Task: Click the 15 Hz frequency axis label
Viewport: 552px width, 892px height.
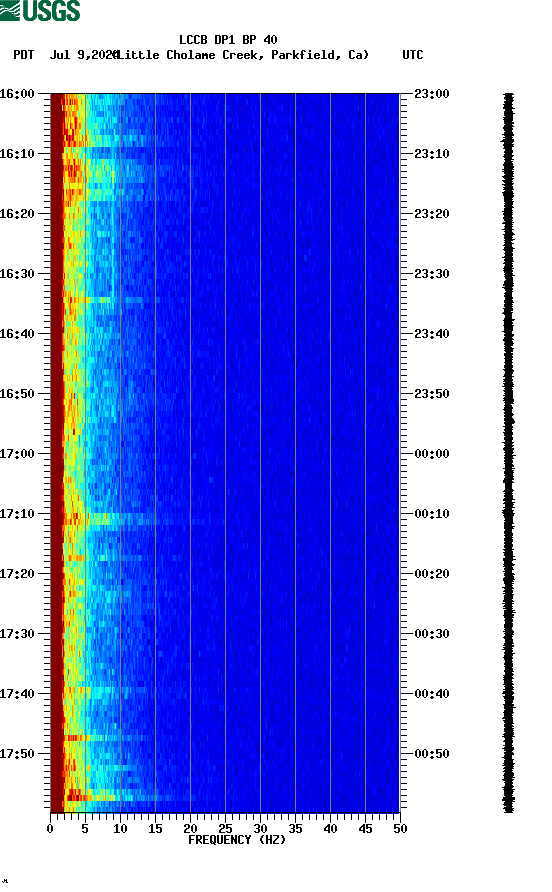Action: click(x=155, y=829)
